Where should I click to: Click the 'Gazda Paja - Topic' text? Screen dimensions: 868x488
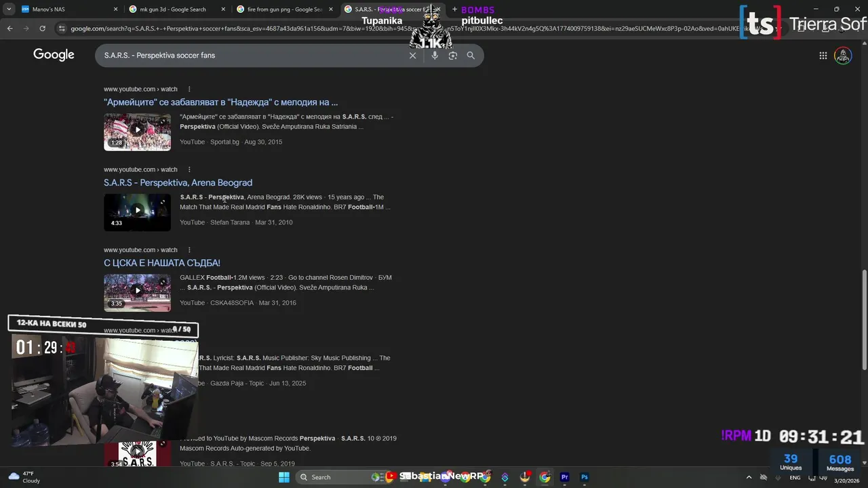click(237, 384)
